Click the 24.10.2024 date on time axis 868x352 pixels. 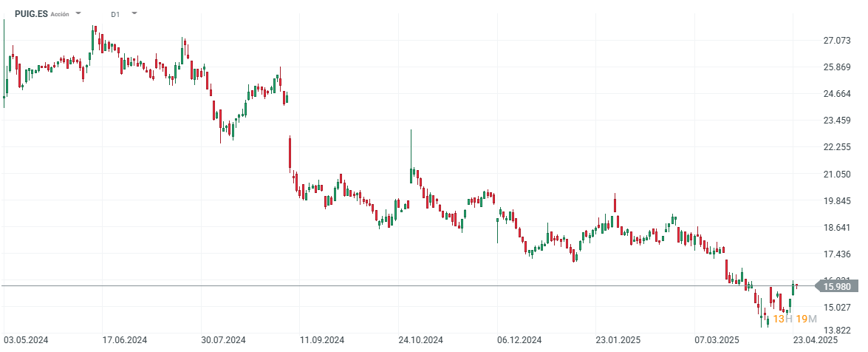pos(420,340)
